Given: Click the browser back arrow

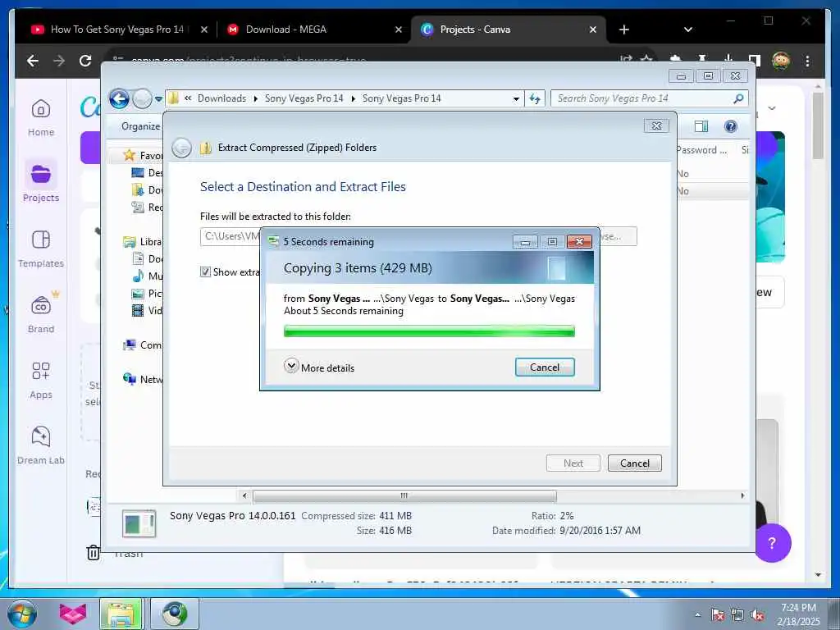Looking at the screenshot, I should click(x=33, y=61).
